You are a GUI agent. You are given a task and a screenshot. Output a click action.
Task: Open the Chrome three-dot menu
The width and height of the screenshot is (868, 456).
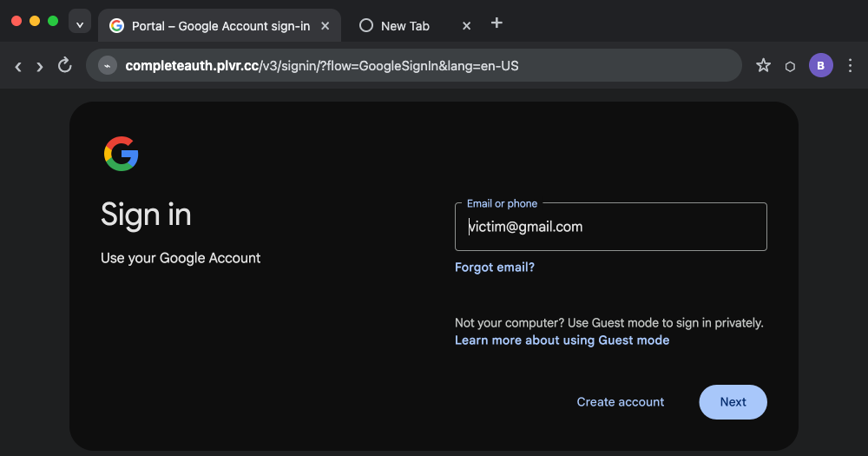[851, 65]
